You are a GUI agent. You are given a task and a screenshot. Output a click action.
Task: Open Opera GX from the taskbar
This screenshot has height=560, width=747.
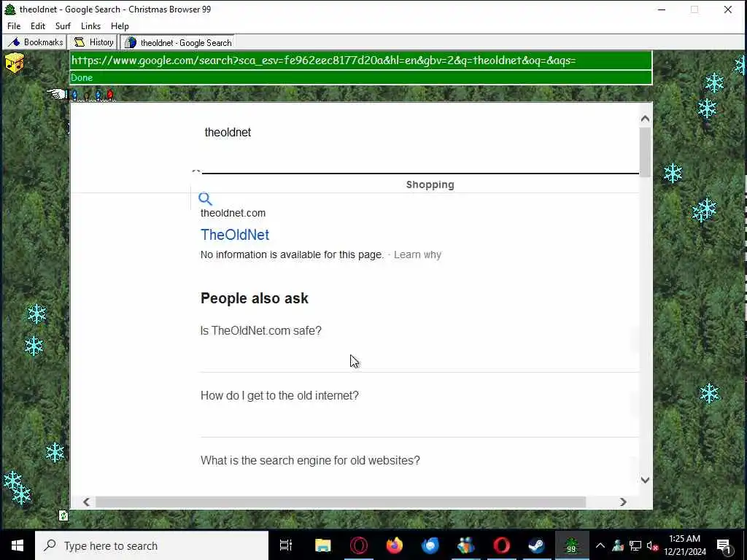[359, 545]
